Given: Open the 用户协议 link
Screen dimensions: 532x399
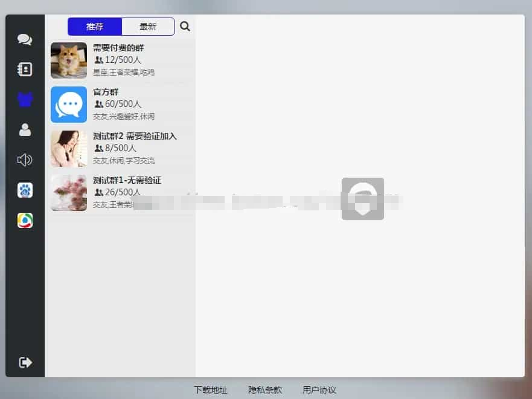Looking at the screenshot, I should [319, 390].
